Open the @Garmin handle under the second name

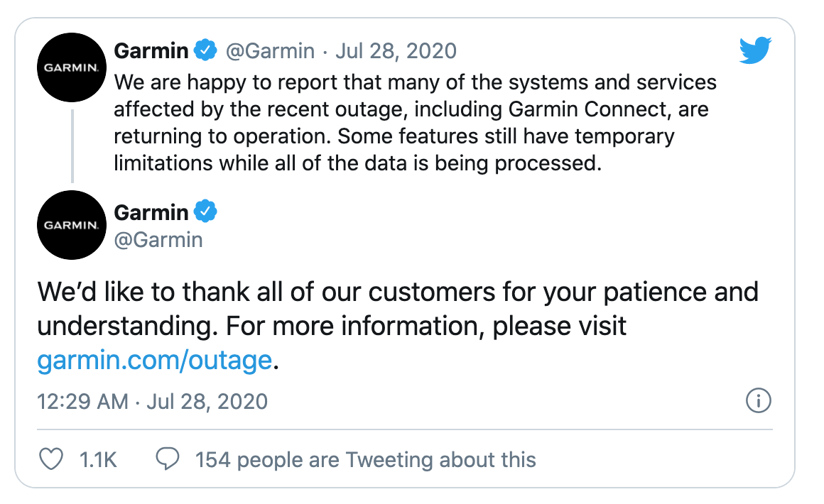[x=158, y=240]
